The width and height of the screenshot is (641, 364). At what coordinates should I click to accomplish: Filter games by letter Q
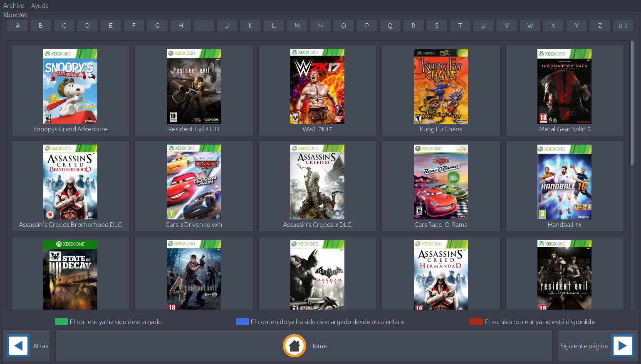click(390, 26)
